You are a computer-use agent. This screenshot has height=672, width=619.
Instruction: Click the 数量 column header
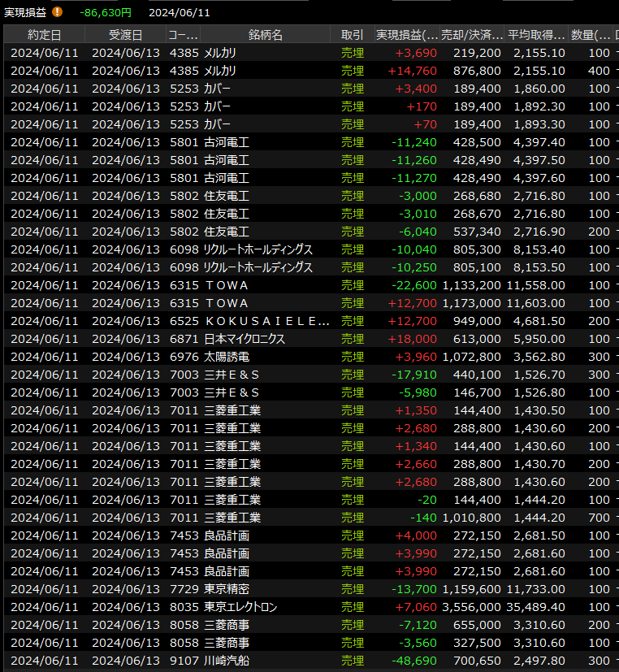(x=591, y=35)
